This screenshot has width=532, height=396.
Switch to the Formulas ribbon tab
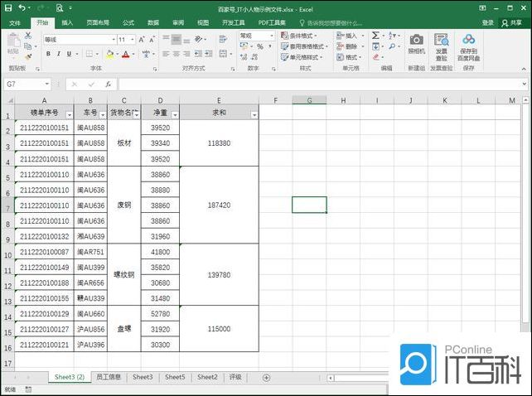click(x=128, y=22)
